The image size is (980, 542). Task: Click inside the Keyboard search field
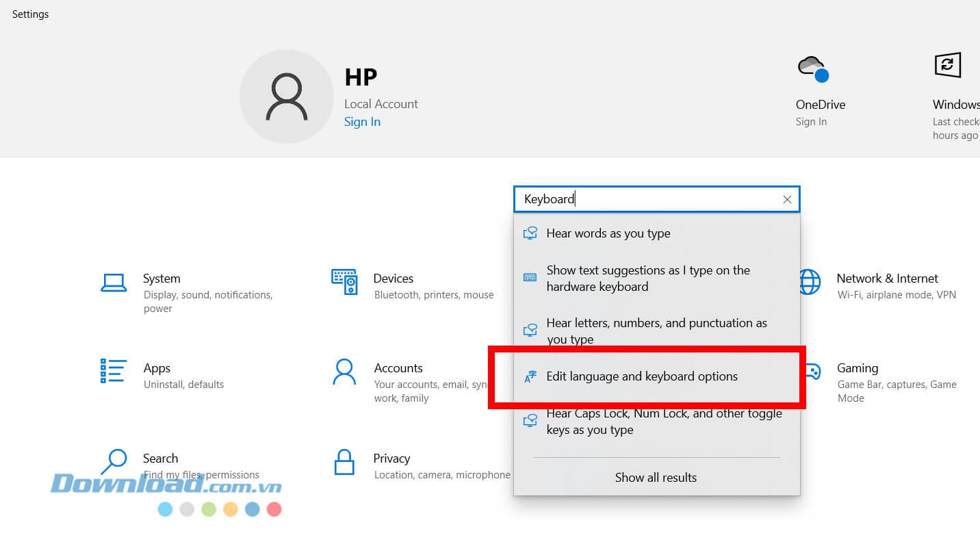650,199
